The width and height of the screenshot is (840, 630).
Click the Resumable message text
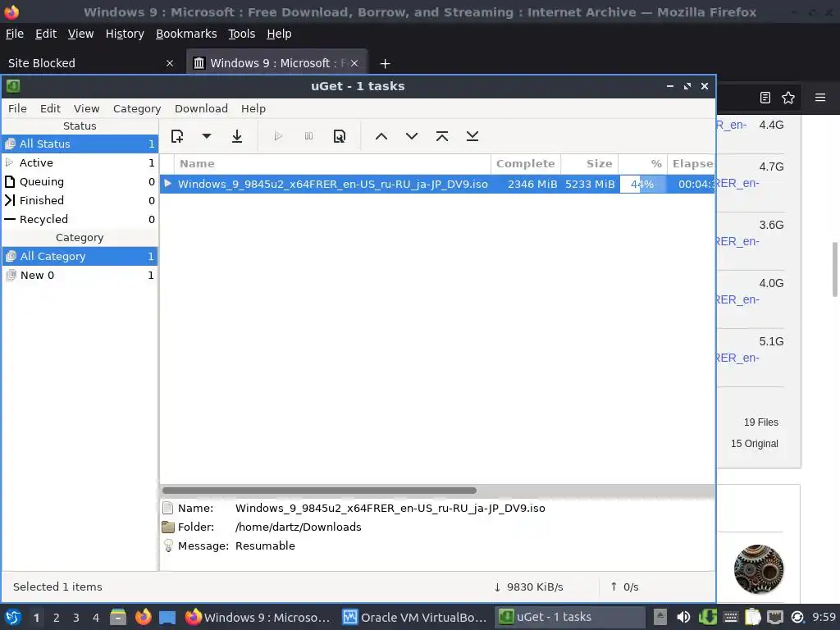tap(265, 546)
